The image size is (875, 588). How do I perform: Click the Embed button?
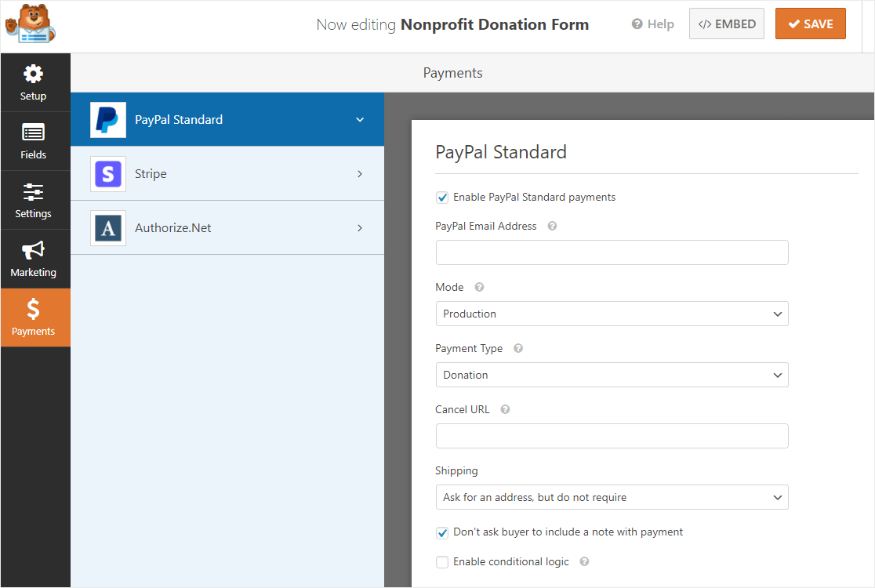726,24
